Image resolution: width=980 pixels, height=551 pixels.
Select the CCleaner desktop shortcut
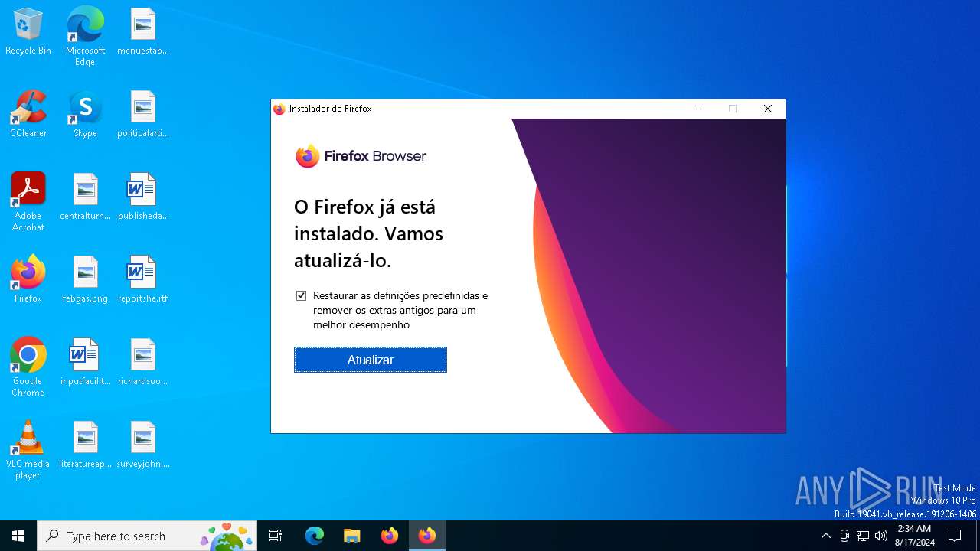point(28,114)
